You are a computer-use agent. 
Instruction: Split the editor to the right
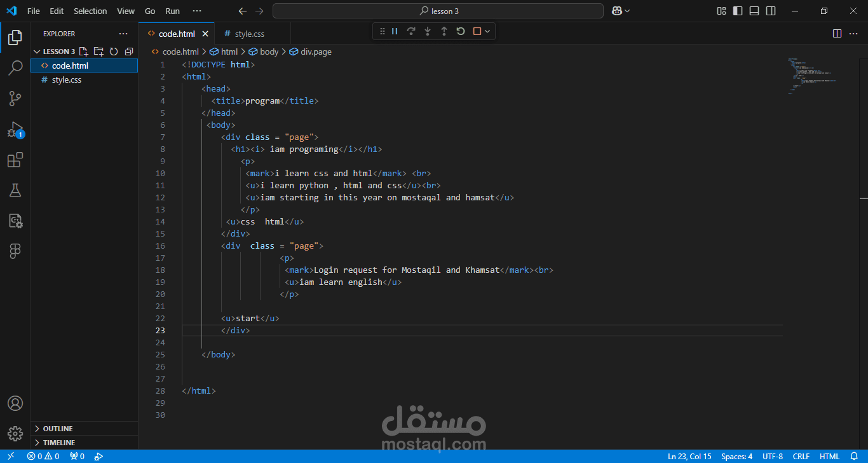pyautogui.click(x=837, y=34)
